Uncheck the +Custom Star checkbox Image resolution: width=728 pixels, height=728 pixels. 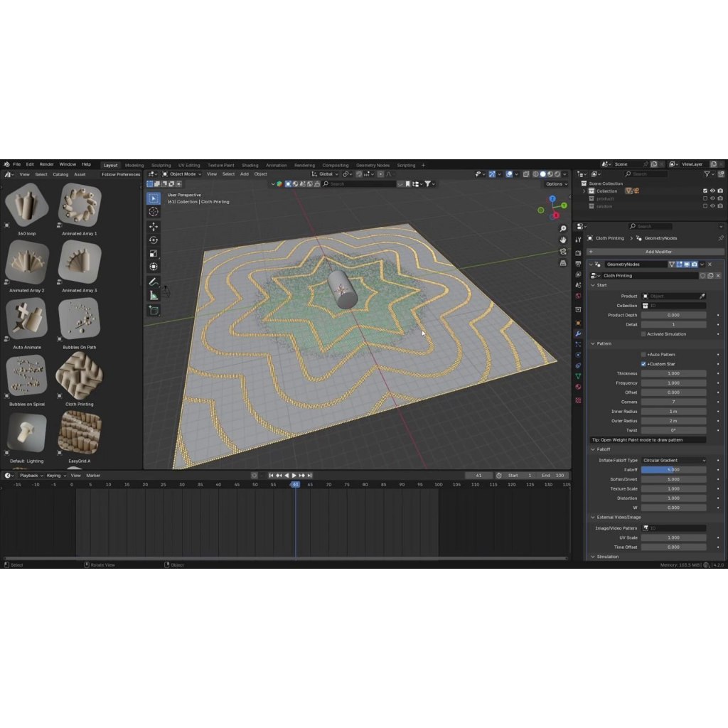click(x=643, y=364)
